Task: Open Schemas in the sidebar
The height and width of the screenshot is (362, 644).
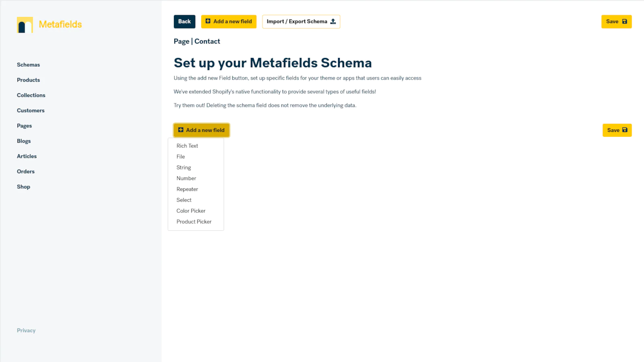Action: (x=28, y=65)
